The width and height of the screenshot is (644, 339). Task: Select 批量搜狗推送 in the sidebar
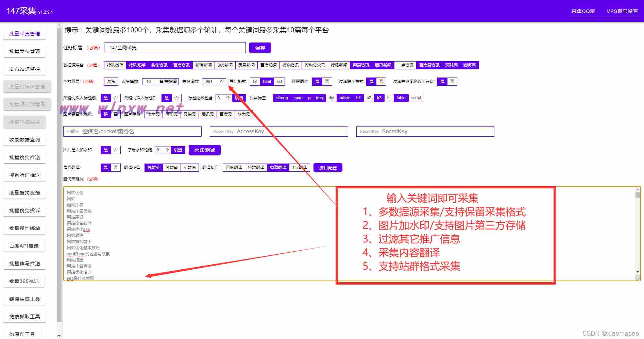click(x=24, y=157)
